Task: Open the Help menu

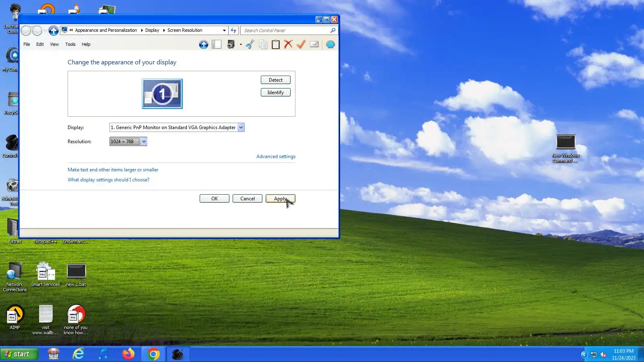Action: point(86,45)
